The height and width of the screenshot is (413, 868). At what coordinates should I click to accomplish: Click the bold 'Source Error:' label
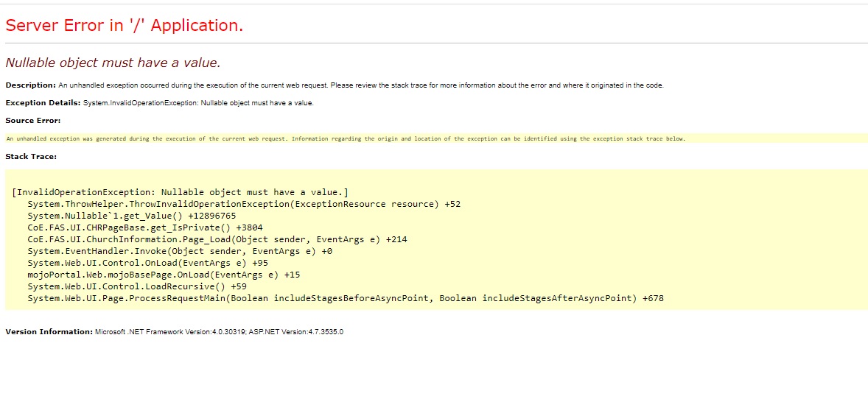click(x=33, y=121)
